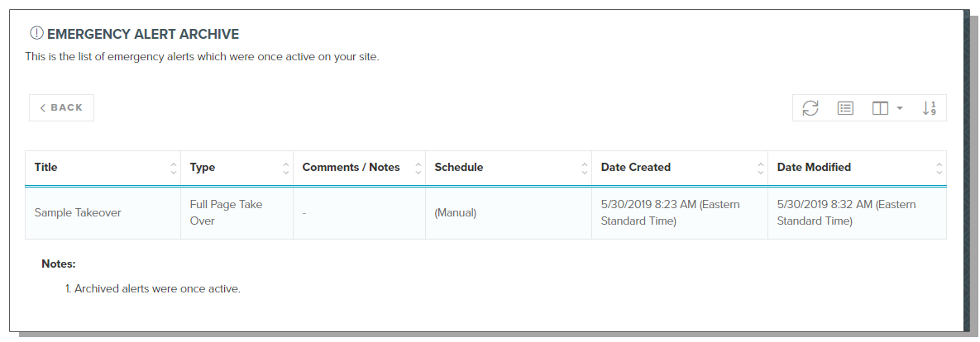The height and width of the screenshot is (342, 980).
Task: Open the columns dropdown arrow
Action: click(x=900, y=108)
